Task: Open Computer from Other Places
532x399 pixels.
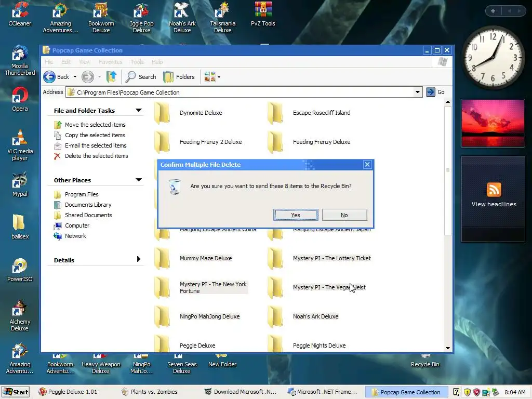Action: (77, 225)
